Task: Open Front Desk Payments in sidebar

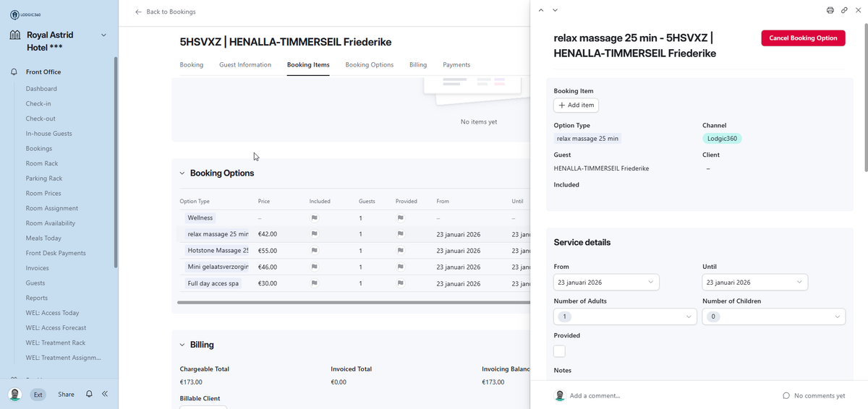Action: click(x=56, y=253)
